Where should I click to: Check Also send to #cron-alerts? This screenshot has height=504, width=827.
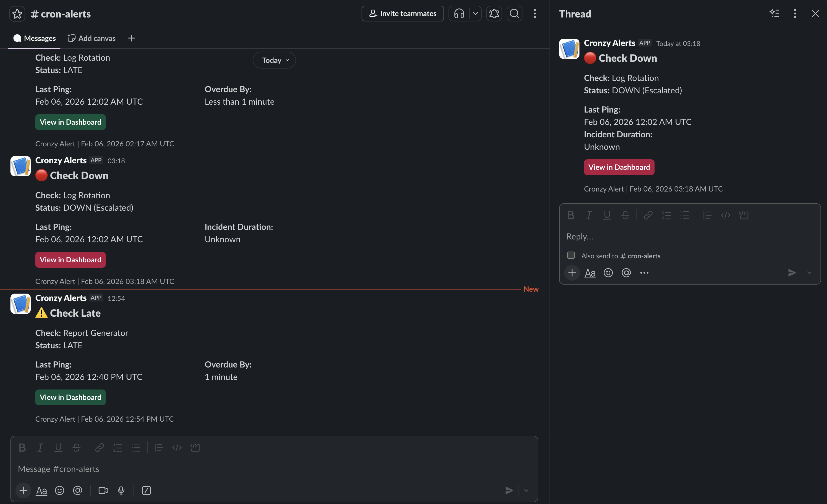click(571, 255)
